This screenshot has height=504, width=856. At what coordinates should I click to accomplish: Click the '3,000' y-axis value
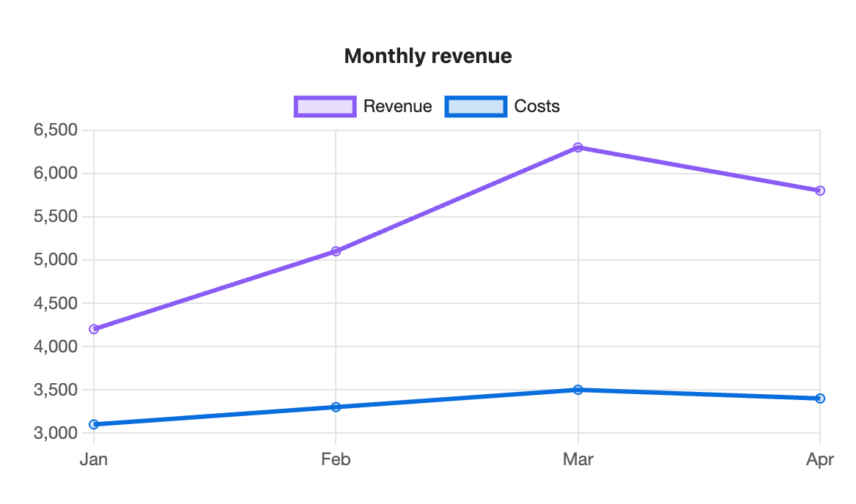(56, 433)
